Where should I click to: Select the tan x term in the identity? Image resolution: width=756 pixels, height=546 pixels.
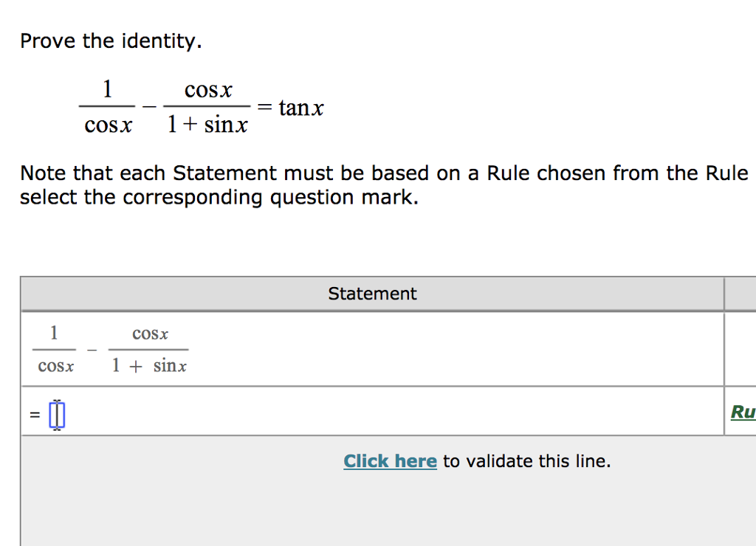[302, 108]
